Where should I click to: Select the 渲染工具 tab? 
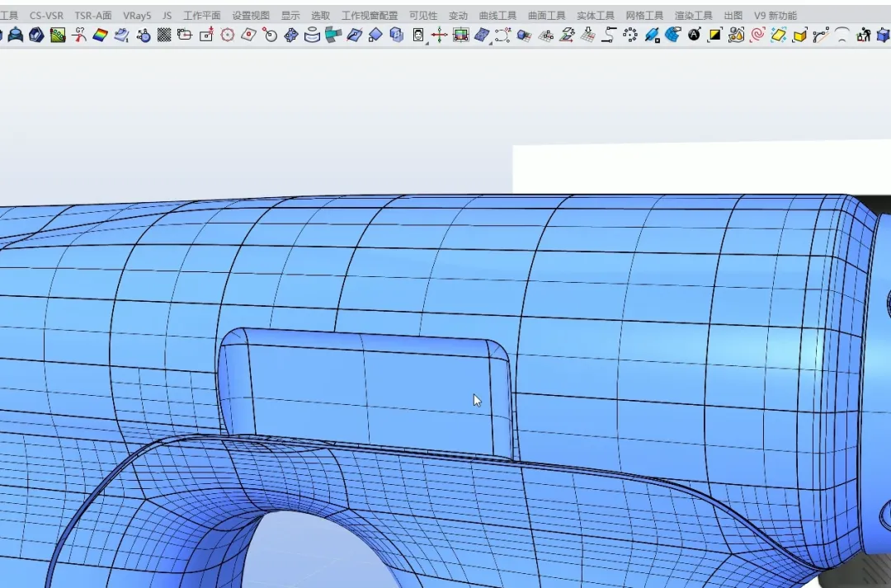(693, 16)
